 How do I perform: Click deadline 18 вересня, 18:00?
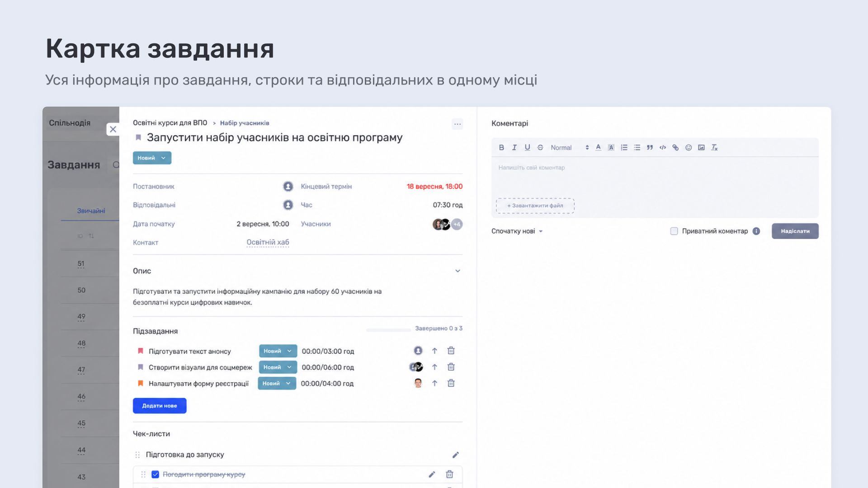[x=434, y=186]
